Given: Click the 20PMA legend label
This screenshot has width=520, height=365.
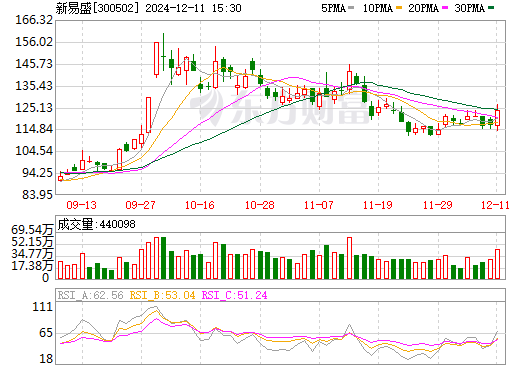Looking at the screenshot, I should [423, 8].
